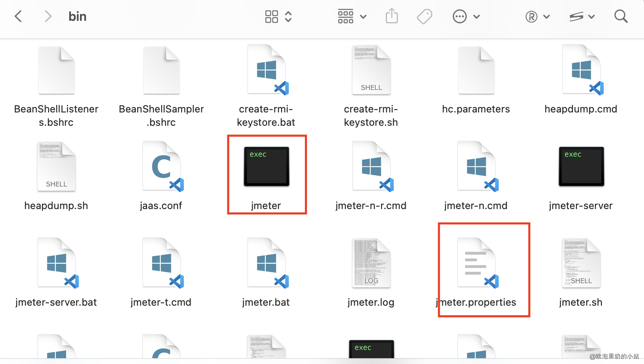This screenshot has height=364, width=644.
Task: Select jmeter.log file icon
Action: click(372, 263)
